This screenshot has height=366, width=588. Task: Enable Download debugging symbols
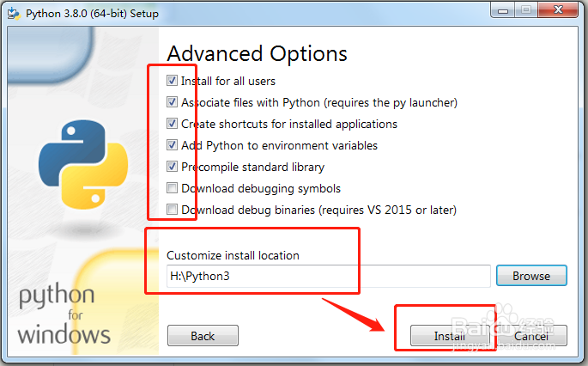pos(173,188)
